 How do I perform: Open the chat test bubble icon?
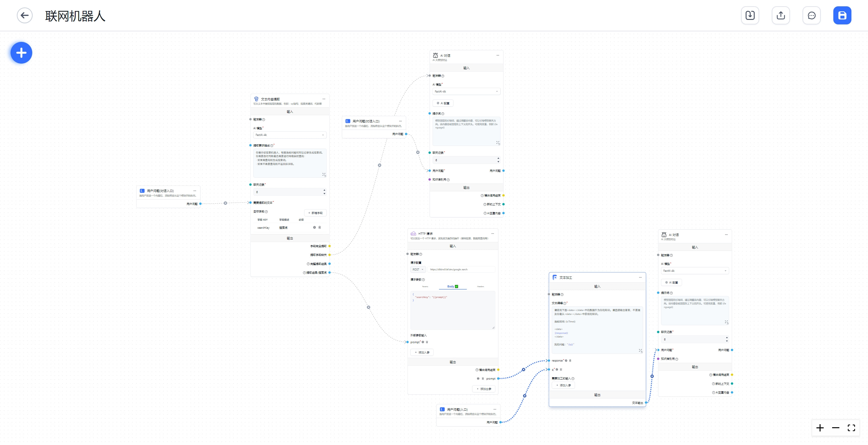click(x=811, y=15)
